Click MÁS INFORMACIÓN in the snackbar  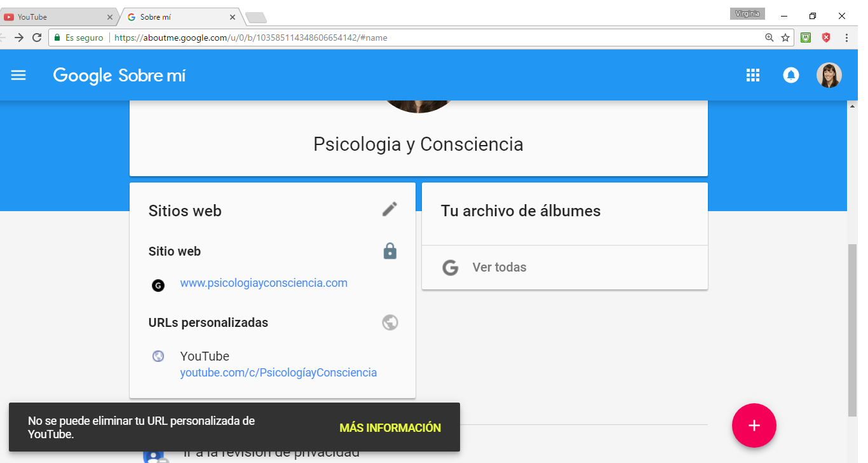click(x=390, y=428)
